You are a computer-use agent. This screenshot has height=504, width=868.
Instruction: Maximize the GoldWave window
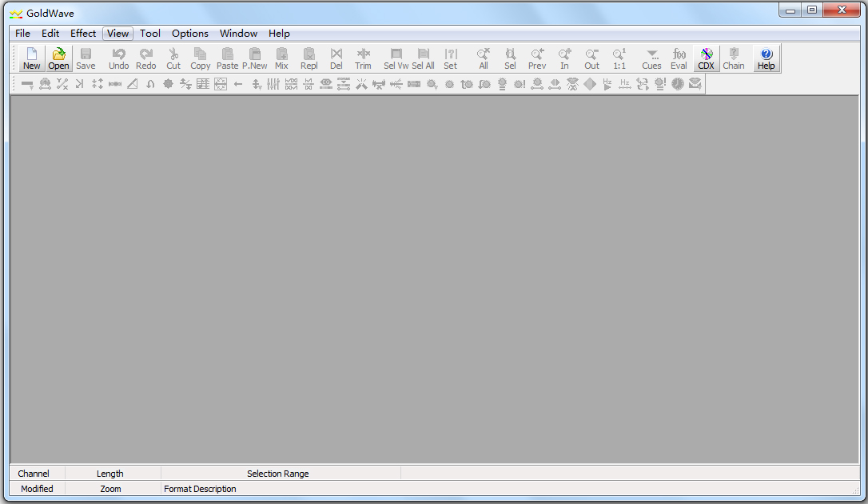(812, 10)
